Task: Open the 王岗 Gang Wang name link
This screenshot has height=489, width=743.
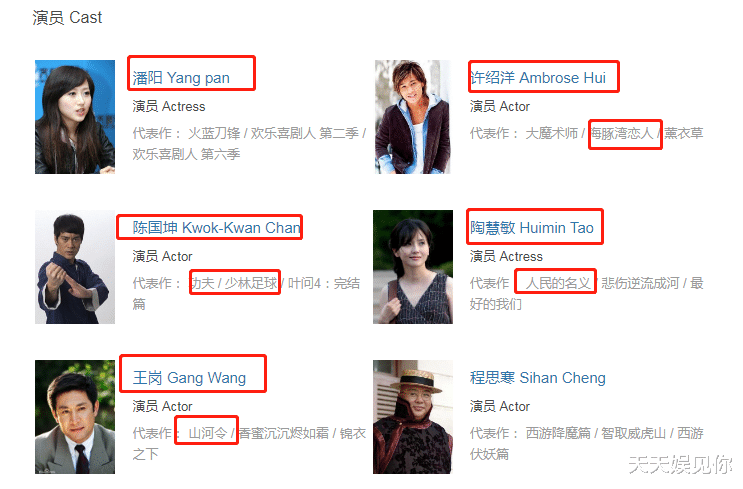Action: 189,378
